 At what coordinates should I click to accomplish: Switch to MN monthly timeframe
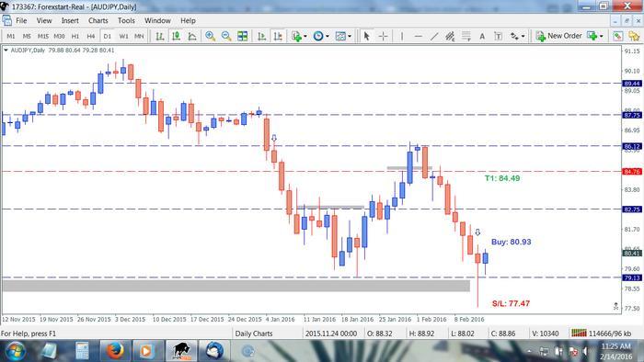pyautogui.click(x=139, y=36)
